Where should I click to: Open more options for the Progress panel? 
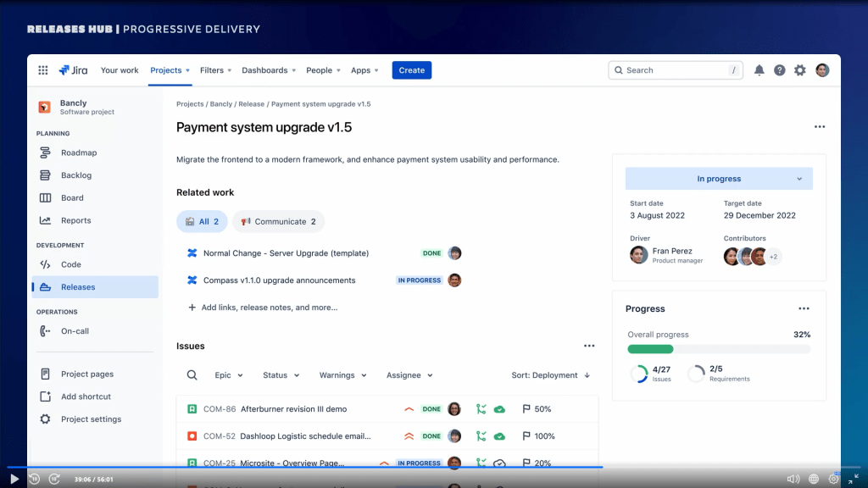point(804,308)
